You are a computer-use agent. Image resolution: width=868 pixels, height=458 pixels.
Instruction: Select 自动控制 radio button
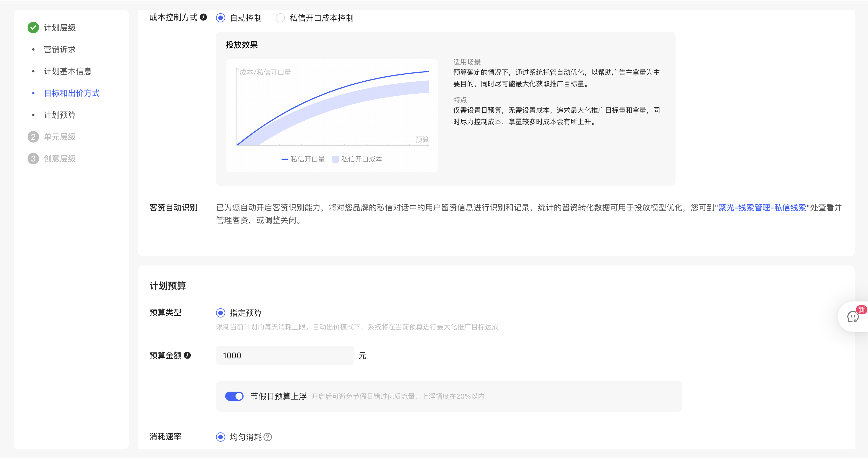point(221,18)
